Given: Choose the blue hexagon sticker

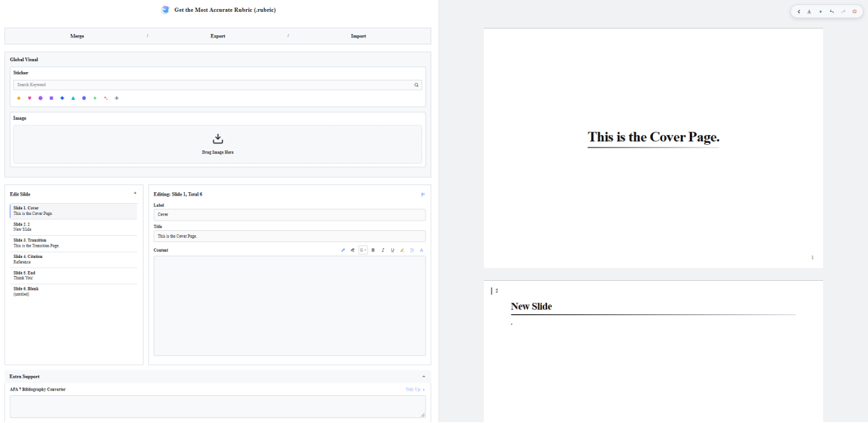Looking at the screenshot, I should pos(84,98).
